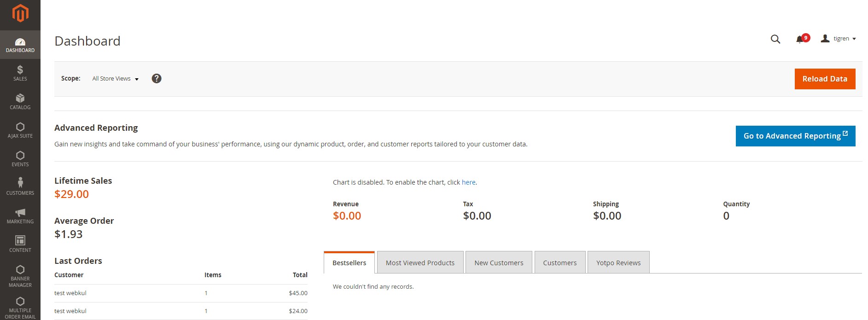
Task: Open the notifications bell
Action: pyautogui.click(x=800, y=39)
